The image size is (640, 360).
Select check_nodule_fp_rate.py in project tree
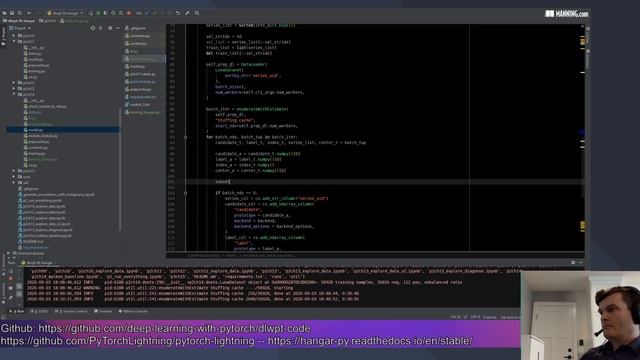pyautogui.click(x=47, y=107)
